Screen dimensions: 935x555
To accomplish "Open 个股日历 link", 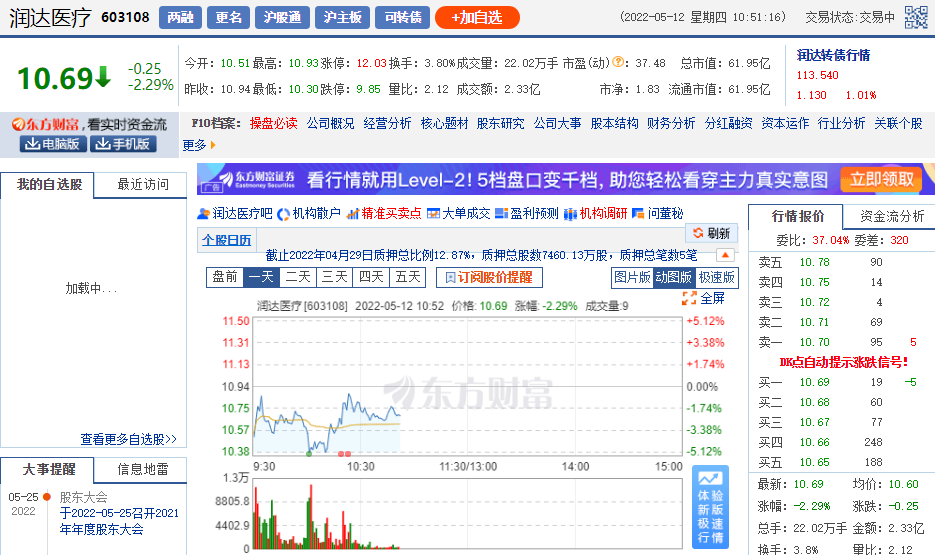I will (x=227, y=240).
